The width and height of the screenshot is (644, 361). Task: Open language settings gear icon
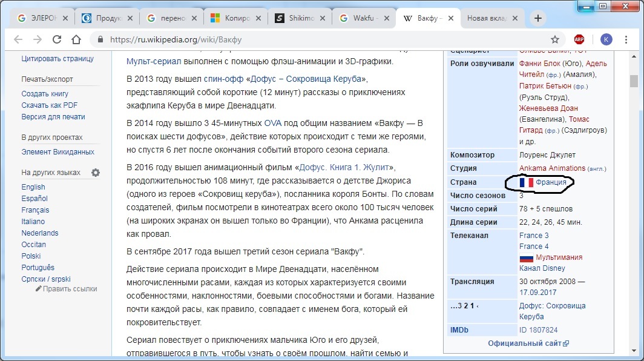click(96, 173)
